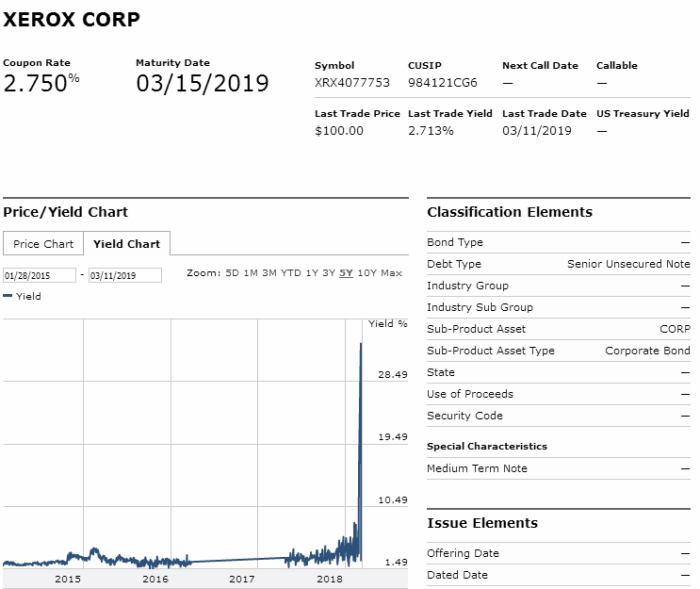
Task: Click the symbol value XRX4077753
Action: 352,83
